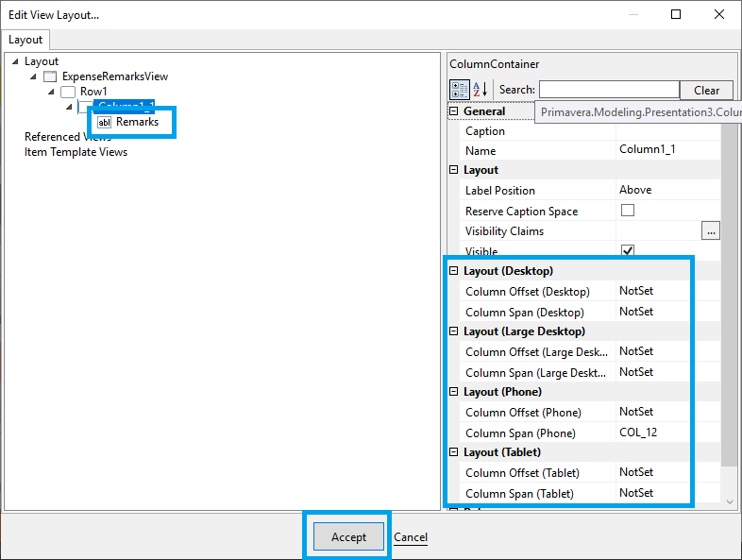Sort properties alphabetically with A-Z icon
Image resolution: width=742 pixels, height=560 pixels.
(x=480, y=90)
